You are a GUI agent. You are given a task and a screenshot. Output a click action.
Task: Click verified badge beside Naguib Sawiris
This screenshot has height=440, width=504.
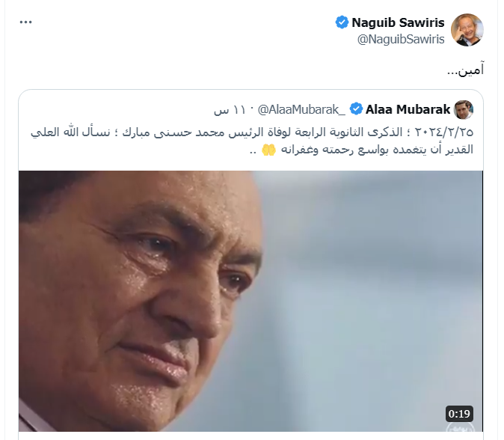[342, 22]
